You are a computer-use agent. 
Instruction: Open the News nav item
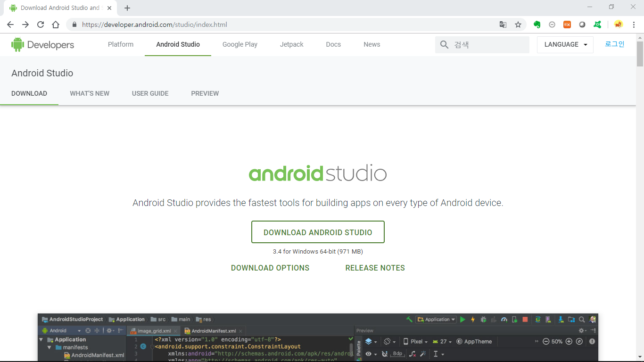(x=372, y=44)
